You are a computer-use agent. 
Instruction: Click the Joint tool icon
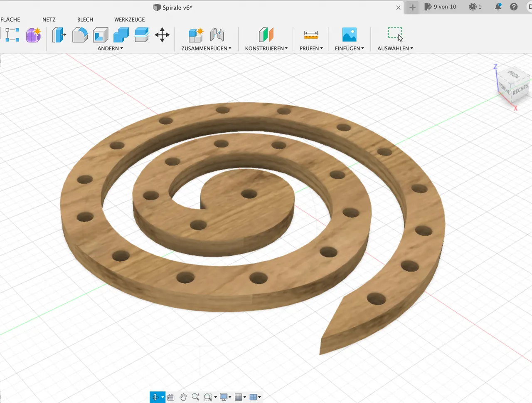point(217,35)
